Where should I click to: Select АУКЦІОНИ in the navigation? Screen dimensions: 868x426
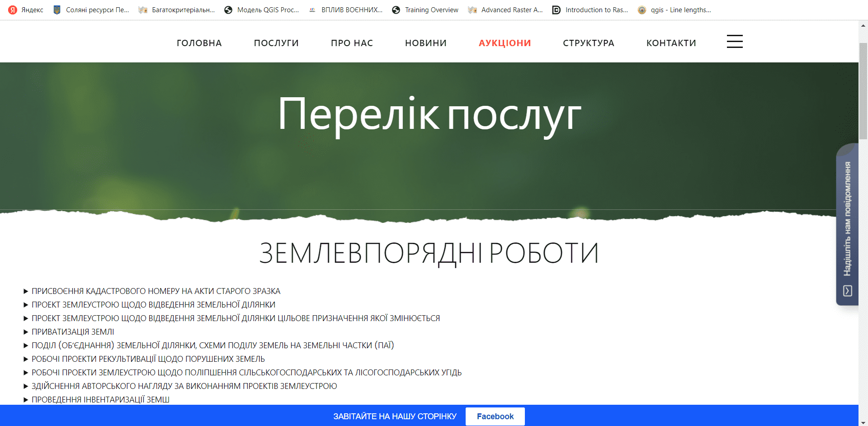coord(505,43)
